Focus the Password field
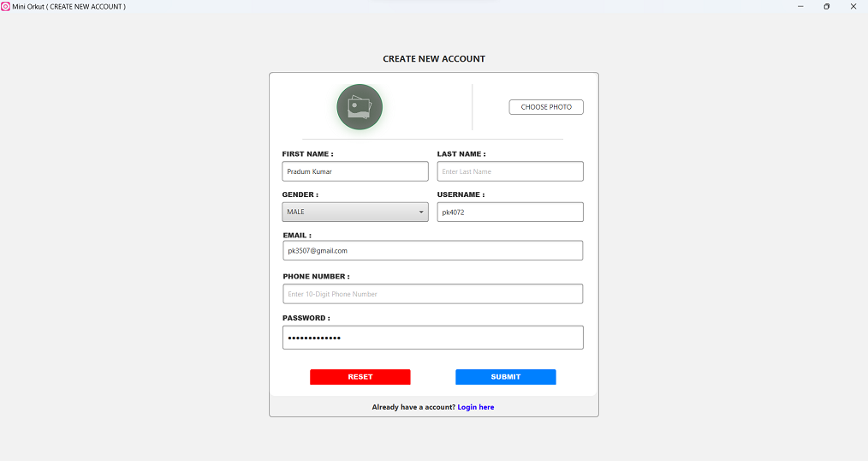This screenshot has width=868, height=461. coord(432,338)
